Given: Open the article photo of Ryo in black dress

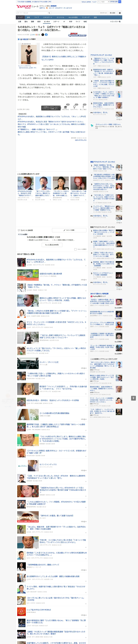Looking at the screenshot, I should pos(29,53).
